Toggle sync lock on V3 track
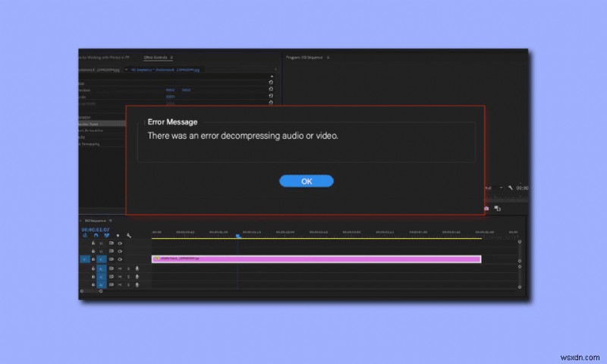 click(112, 243)
